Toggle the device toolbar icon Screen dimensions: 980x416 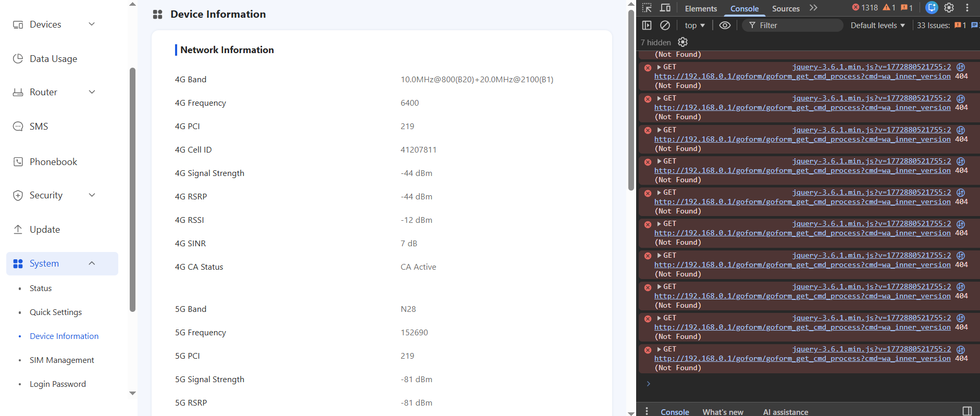click(665, 8)
